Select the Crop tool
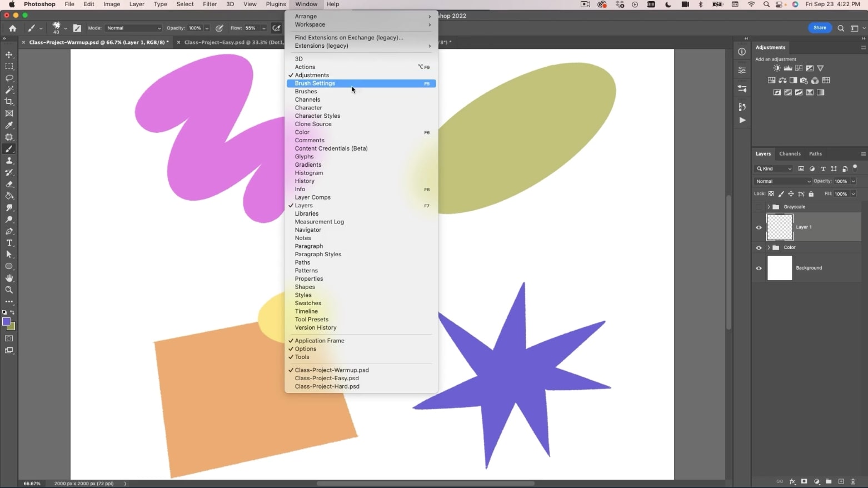 click(x=9, y=101)
